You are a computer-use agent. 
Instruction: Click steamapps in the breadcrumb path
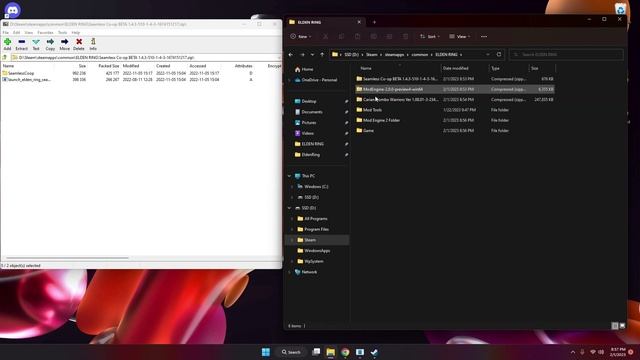click(x=394, y=54)
